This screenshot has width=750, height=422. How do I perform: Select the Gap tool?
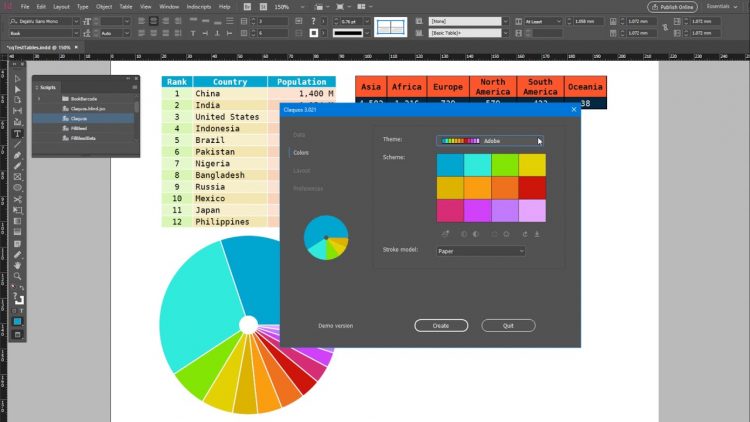tap(18, 111)
